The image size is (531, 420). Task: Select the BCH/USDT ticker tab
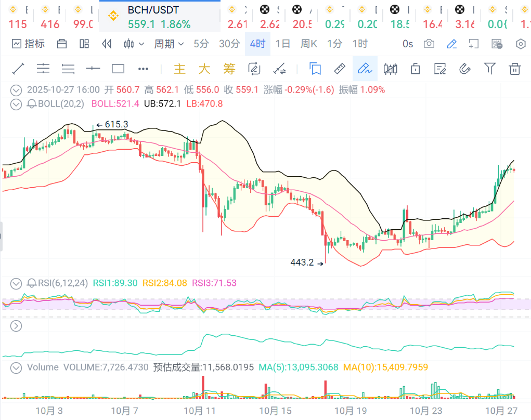point(159,17)
